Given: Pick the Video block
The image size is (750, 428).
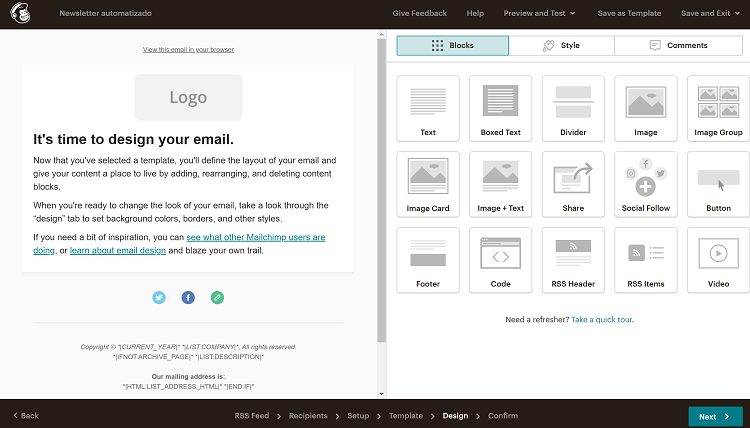Looking at the screenshot, I should pyautogui.click(x=718, y=260).
